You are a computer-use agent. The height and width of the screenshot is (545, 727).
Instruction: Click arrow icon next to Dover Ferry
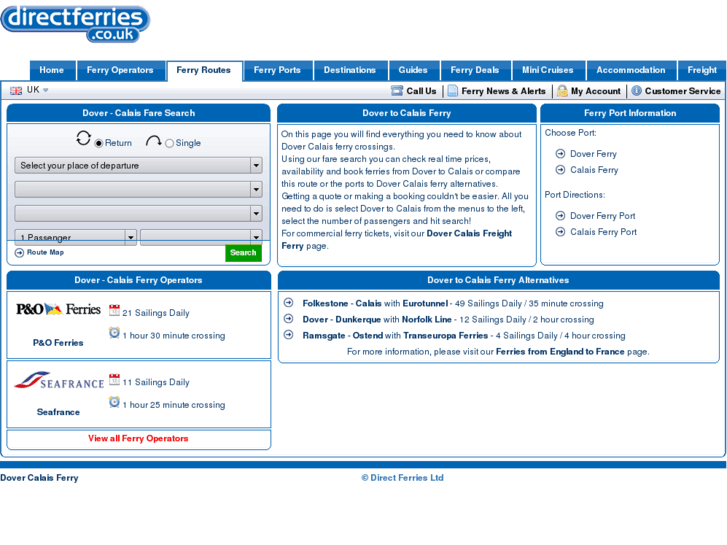pyautogui.click(x=560, y=154)
